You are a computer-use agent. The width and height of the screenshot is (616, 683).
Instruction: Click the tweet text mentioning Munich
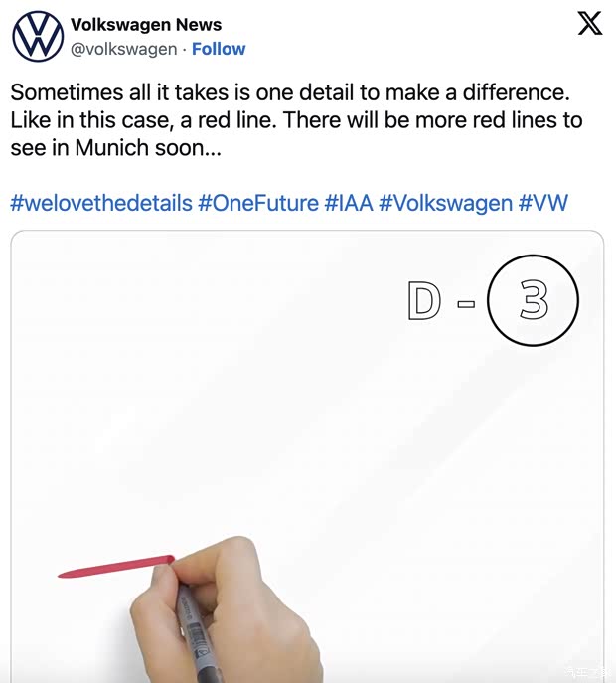click(x=296, y=120)
